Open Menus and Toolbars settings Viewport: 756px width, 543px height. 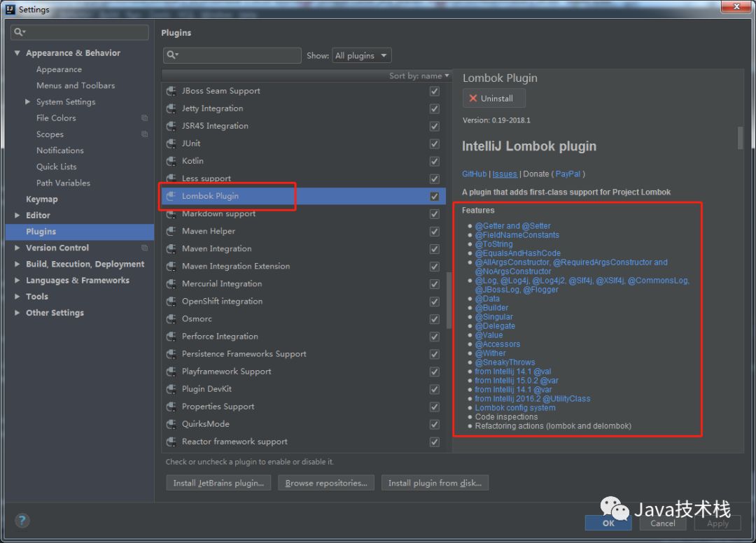point(76,85)
